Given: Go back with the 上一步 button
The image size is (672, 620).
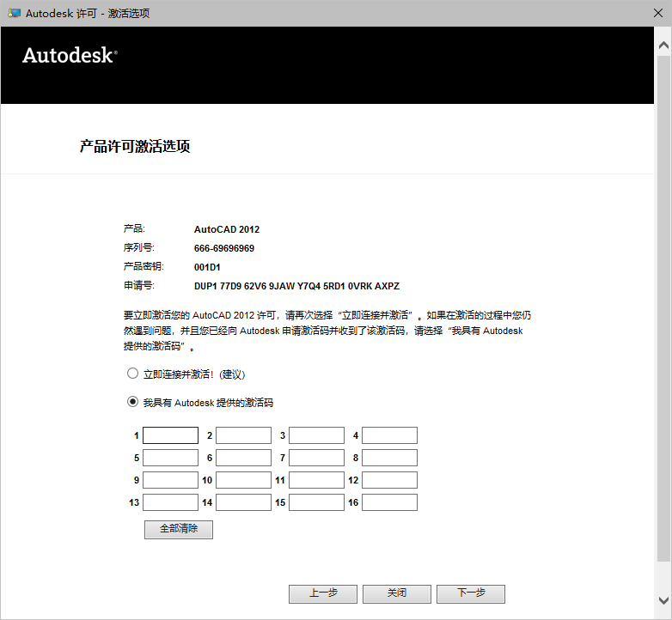Looking at the screenshot, I should [323, 594].
